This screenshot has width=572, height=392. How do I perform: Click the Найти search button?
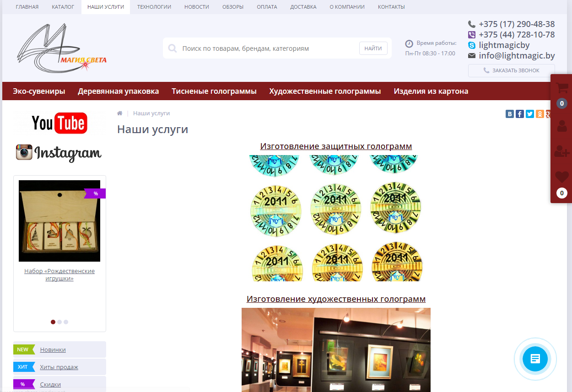(373, 48)
